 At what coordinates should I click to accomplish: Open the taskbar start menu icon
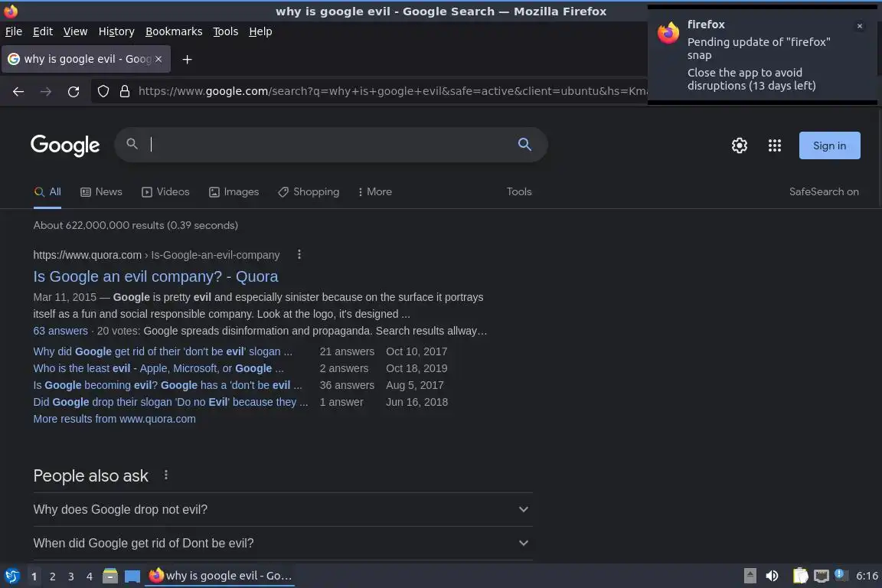tap(11, 576)
